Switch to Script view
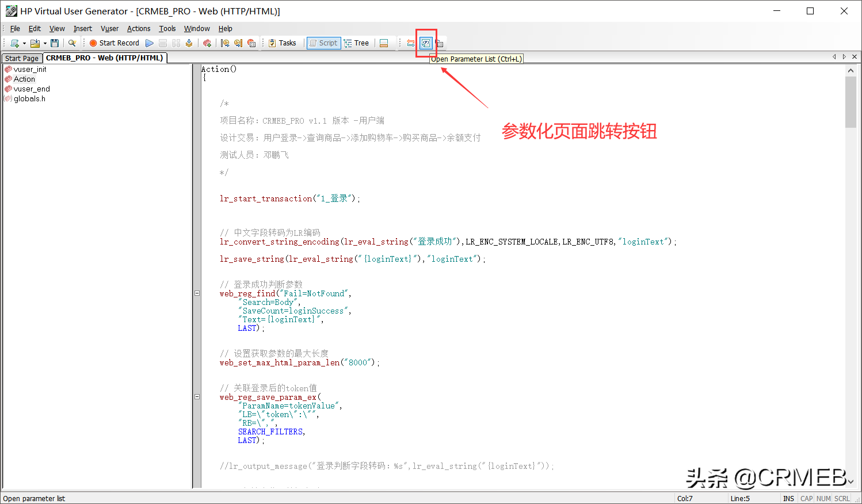Viewport: 862px width, 504px height. [323, 43]
